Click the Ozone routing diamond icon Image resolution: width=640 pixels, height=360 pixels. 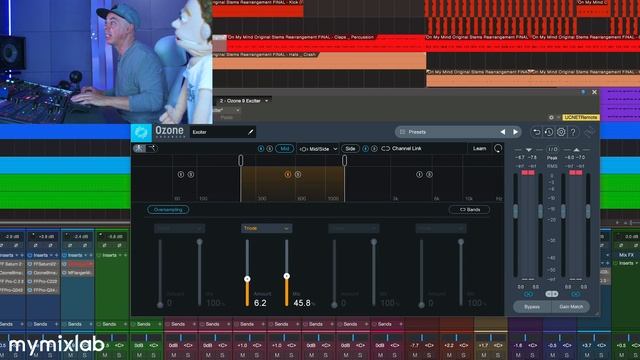(589, 132)
